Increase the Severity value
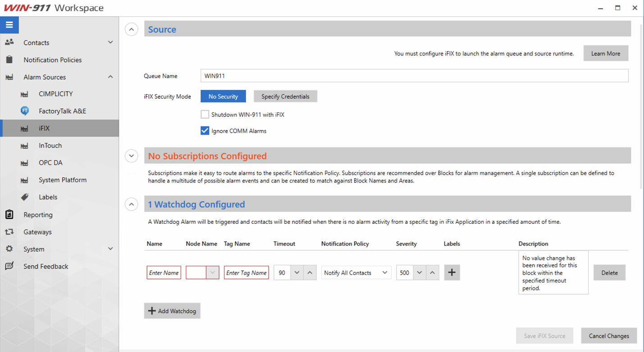Image resolution: width=644 pixels, height=352 pixels. coord(433,273)
